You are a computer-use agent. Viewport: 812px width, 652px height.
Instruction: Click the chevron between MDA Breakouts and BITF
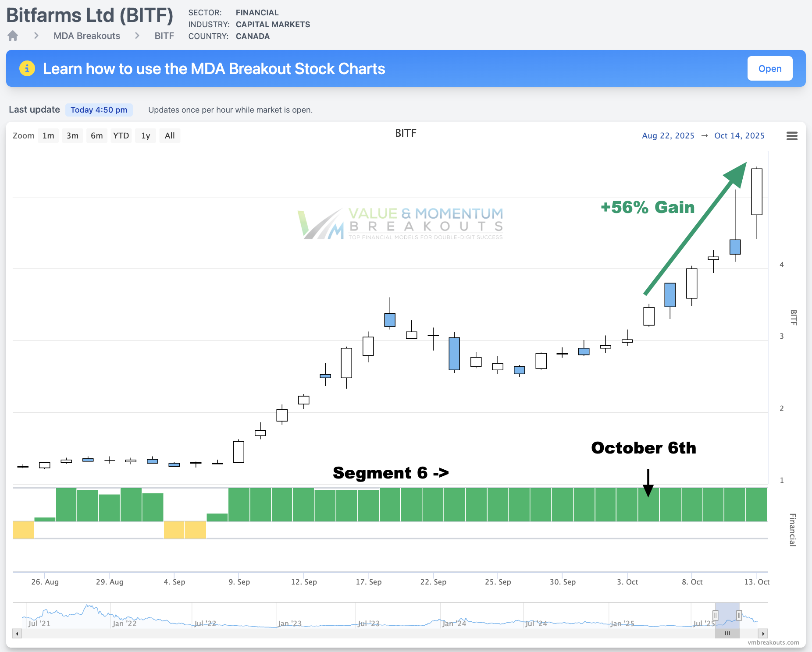pyautogui.click(x=137, y=35)
